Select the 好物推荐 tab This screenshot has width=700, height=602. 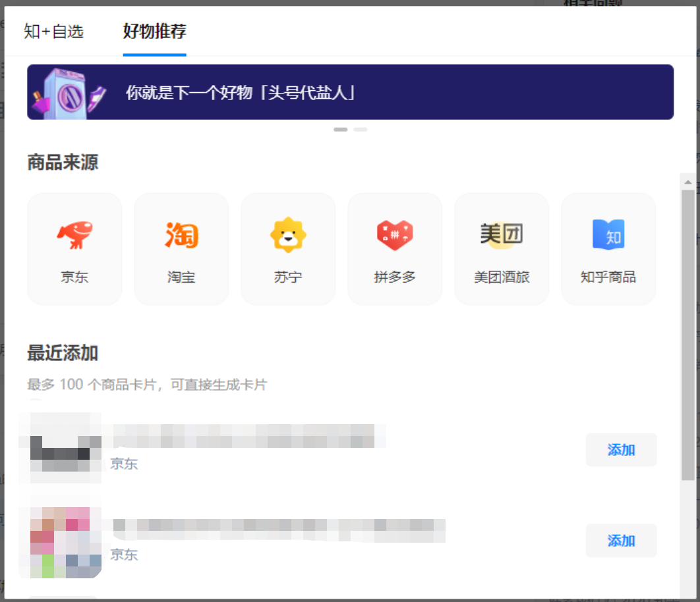click(x=154, y=31)
